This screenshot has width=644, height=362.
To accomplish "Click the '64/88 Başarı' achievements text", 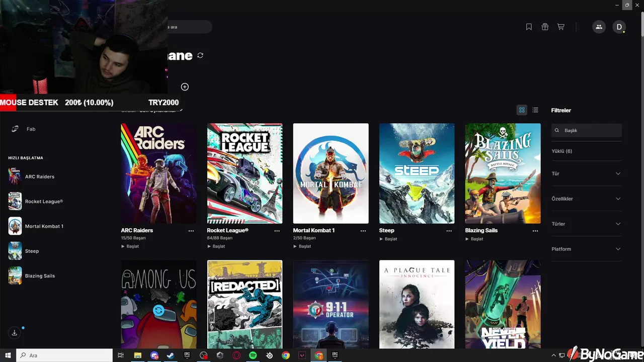I will (220, 238).
